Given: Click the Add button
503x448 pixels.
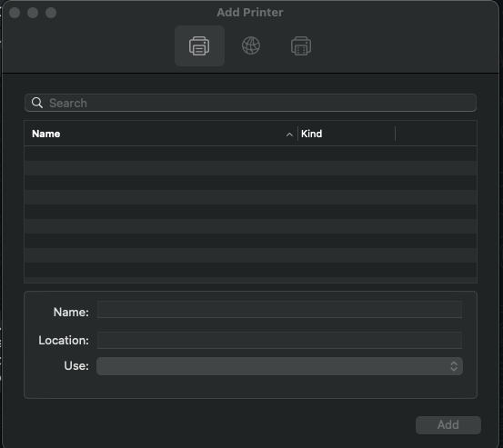Looking at the screenshot, I should tap(448, 425).
